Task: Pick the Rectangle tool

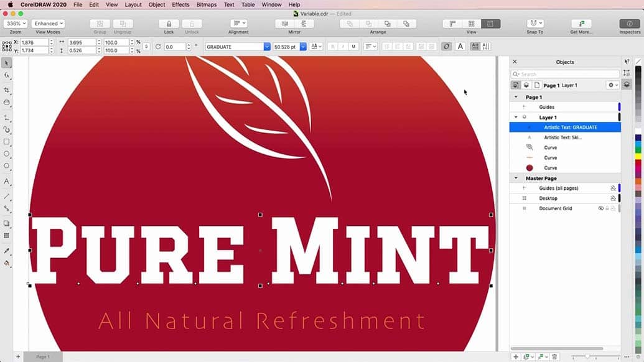Action: pyautogui.click(x=7, y=142)
